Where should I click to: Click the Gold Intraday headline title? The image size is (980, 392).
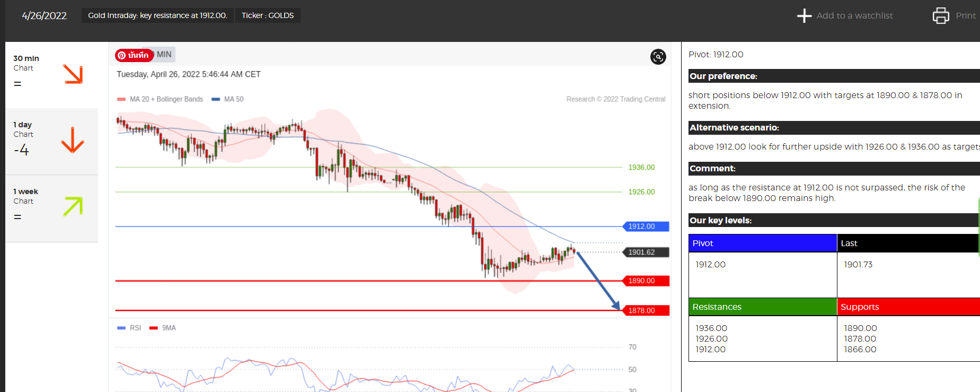pos(157,15)
